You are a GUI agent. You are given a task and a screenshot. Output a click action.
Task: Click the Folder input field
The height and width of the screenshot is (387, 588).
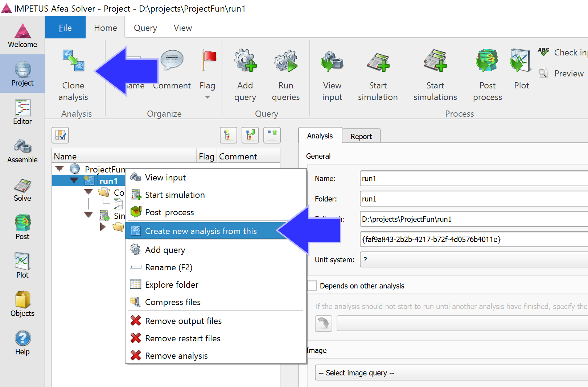474,199
